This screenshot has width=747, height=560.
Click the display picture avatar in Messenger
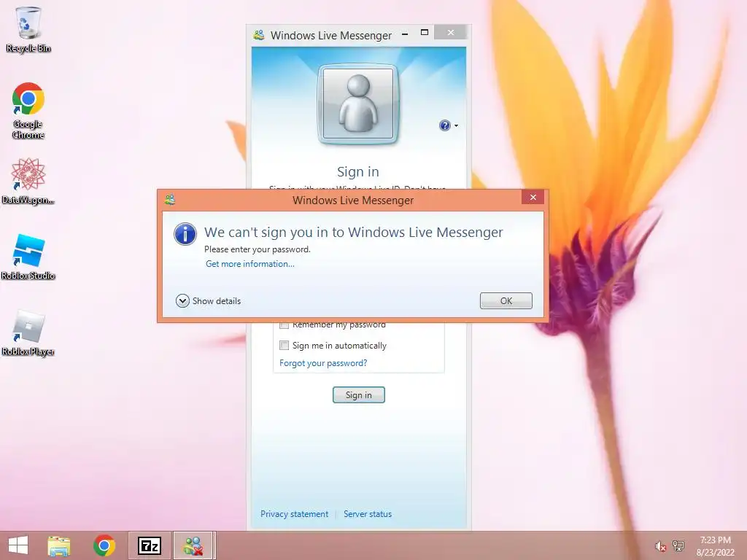[x=358, y=104]
